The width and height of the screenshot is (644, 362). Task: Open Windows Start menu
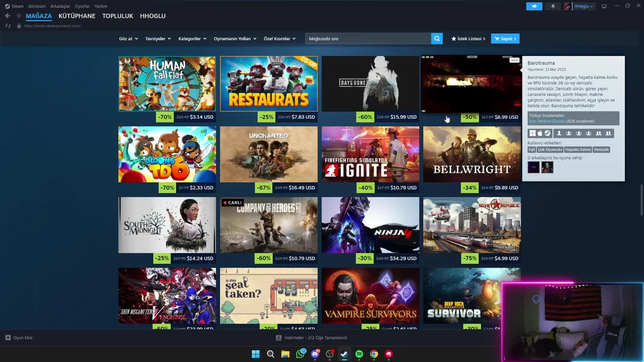pyautogui.click(x=256, y=354)
